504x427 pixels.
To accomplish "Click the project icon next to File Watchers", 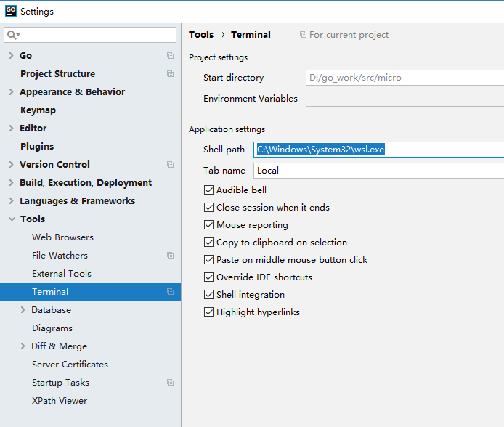I will click(170, 256).
